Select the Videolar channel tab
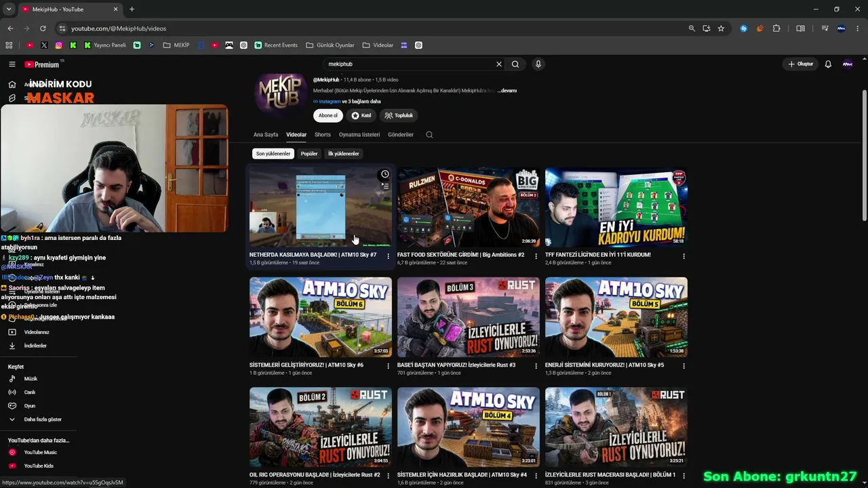 point(296,135)
